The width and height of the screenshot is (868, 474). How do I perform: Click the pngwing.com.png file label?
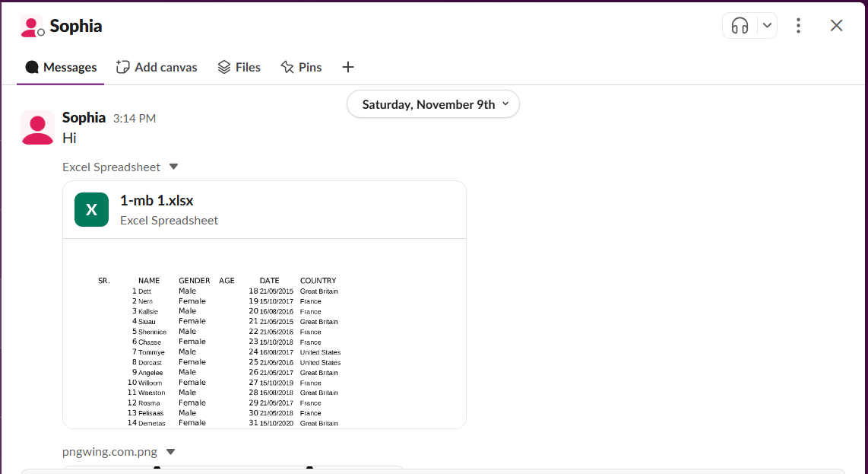click(x=109, y=452)
